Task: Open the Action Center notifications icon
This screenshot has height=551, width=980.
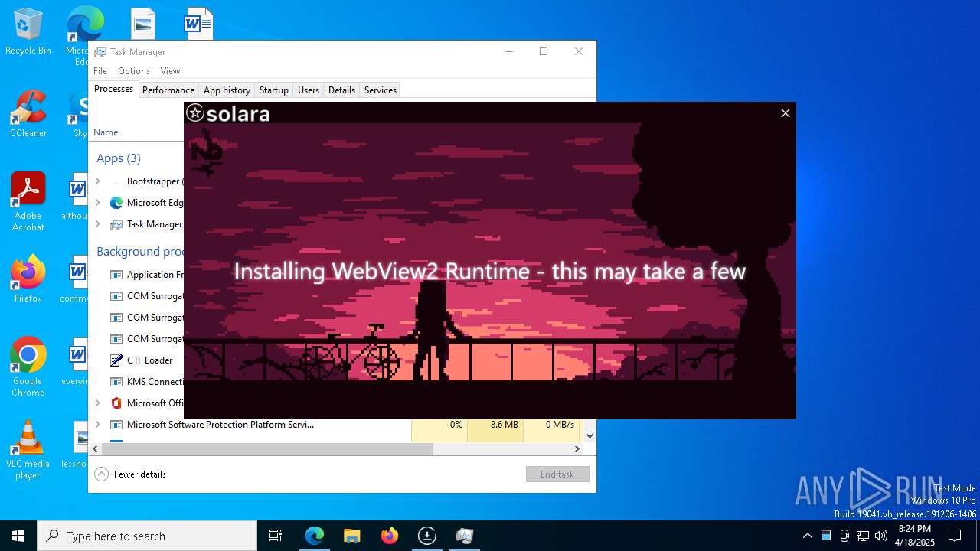Action: (955, 536)
